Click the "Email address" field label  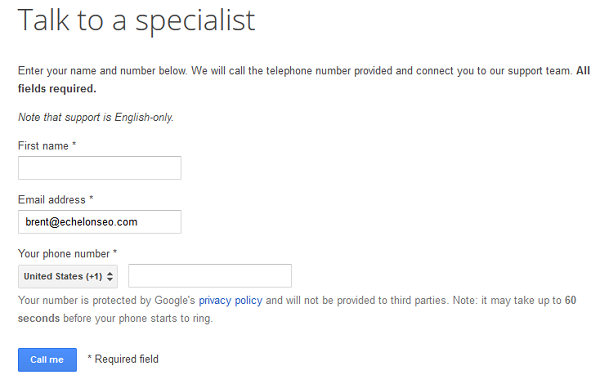tap(52, 200)
